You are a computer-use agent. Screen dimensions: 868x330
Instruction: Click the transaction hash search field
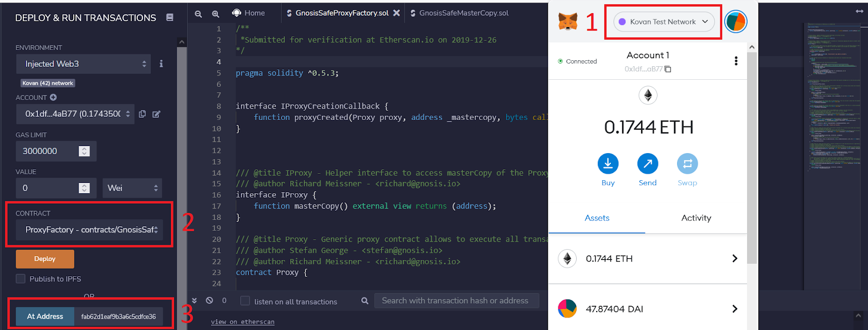click(456, 301)
